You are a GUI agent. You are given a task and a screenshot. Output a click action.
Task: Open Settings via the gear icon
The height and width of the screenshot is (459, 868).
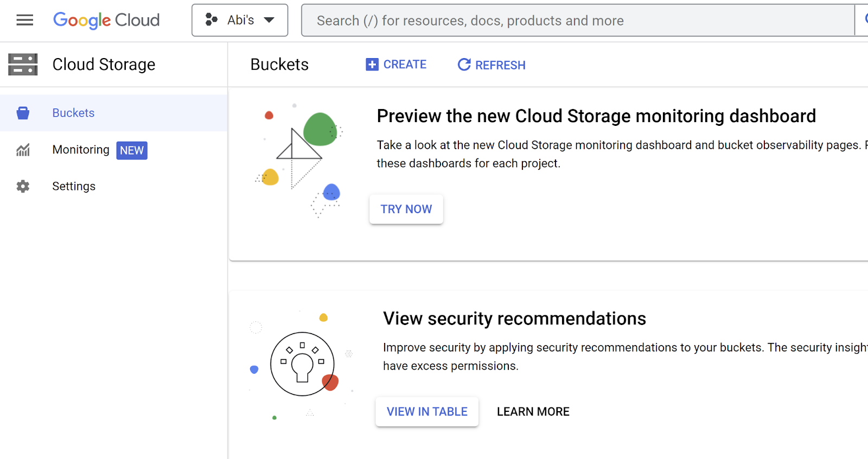pyautogui.click(x=23, y=186)
